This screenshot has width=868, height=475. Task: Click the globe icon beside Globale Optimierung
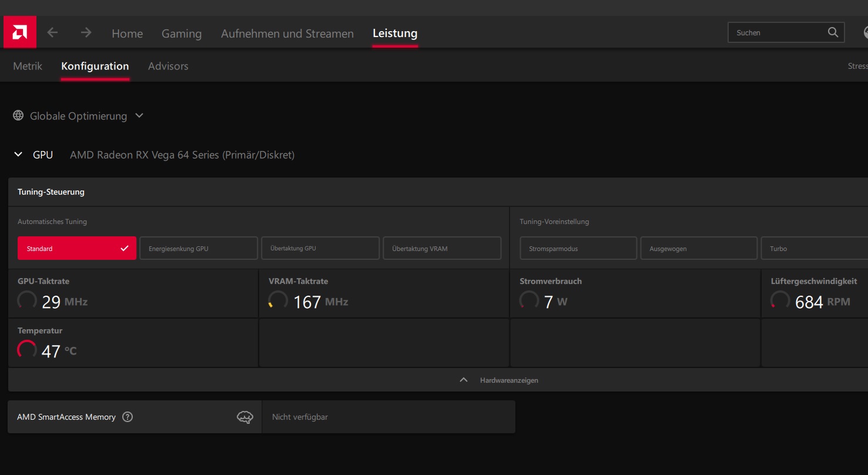coord(19,116)
